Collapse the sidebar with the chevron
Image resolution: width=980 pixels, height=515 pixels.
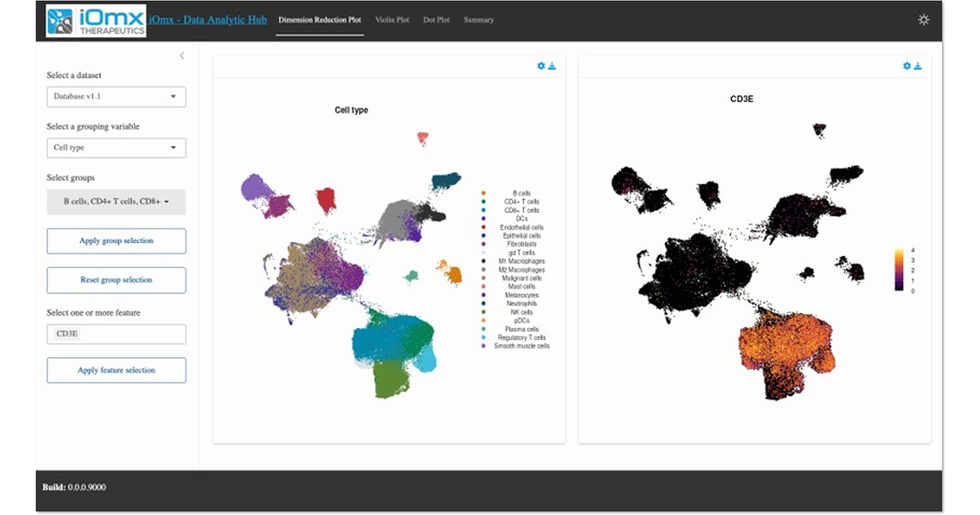click(x=182, y=56)
